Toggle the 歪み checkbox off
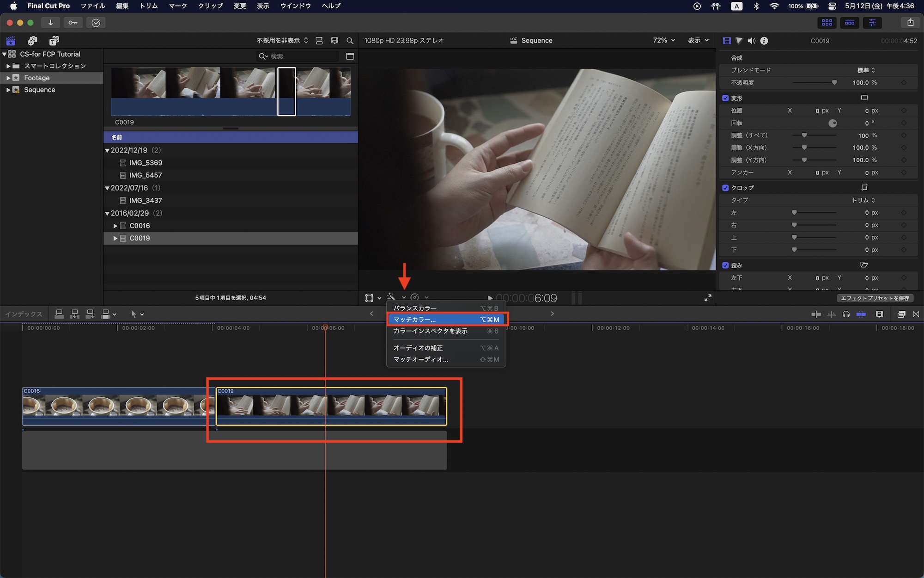The height and width of the screenshot is (578, 924). click(725, 265)
